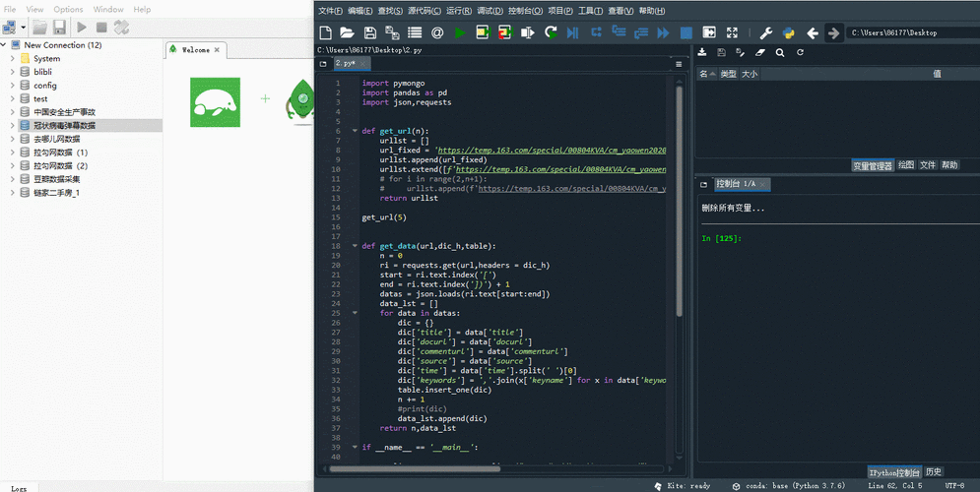Open the 调试(D) menu in Spyder
This screenshot has width=980, height=492.
coord(490,11)
